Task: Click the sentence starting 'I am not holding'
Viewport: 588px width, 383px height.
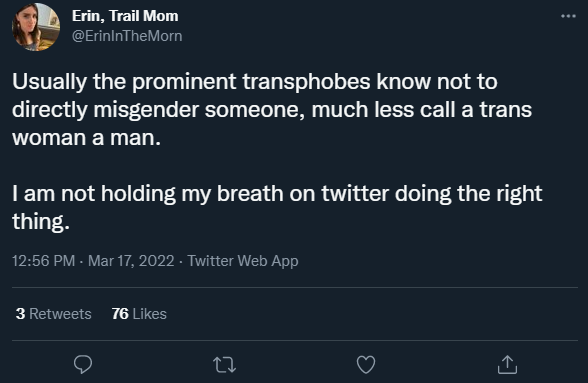Action: click(x=277, y=207)
